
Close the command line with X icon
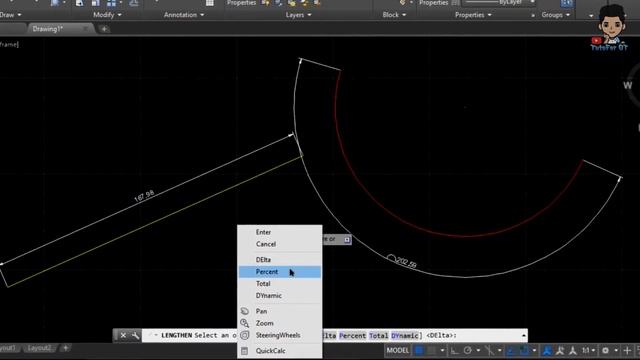[x=123, y=336]
